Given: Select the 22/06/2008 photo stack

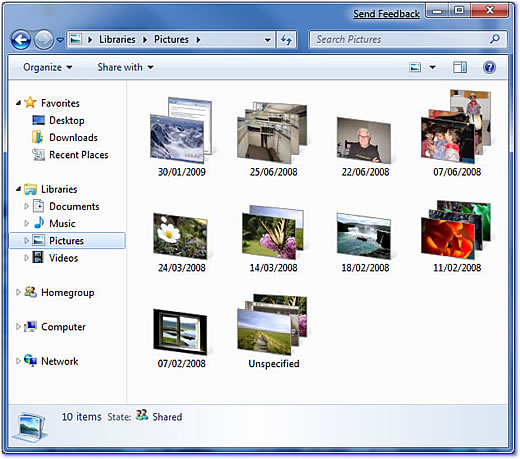Looking at the screenshot, I should 365,147.
